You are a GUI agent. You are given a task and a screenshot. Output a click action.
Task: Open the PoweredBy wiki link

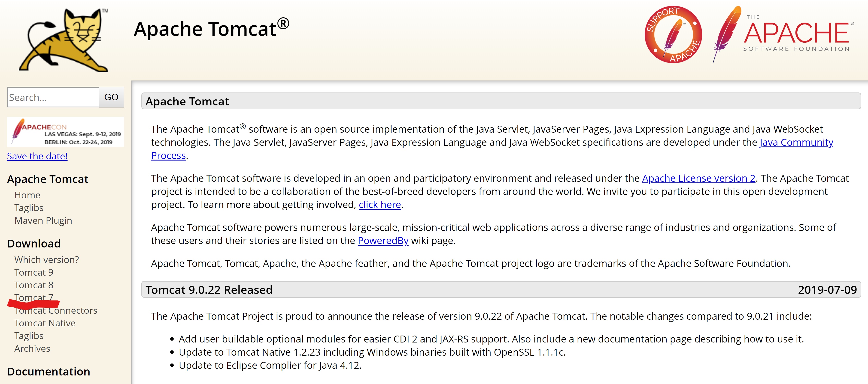coord(383,241)
